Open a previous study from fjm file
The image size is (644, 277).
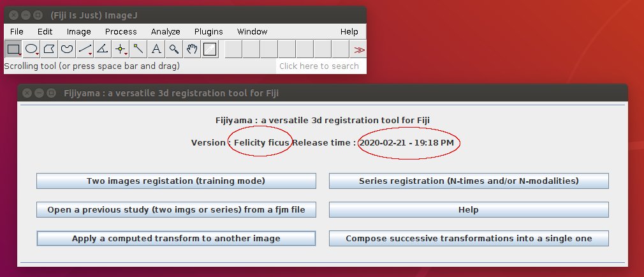pos(176,209)
